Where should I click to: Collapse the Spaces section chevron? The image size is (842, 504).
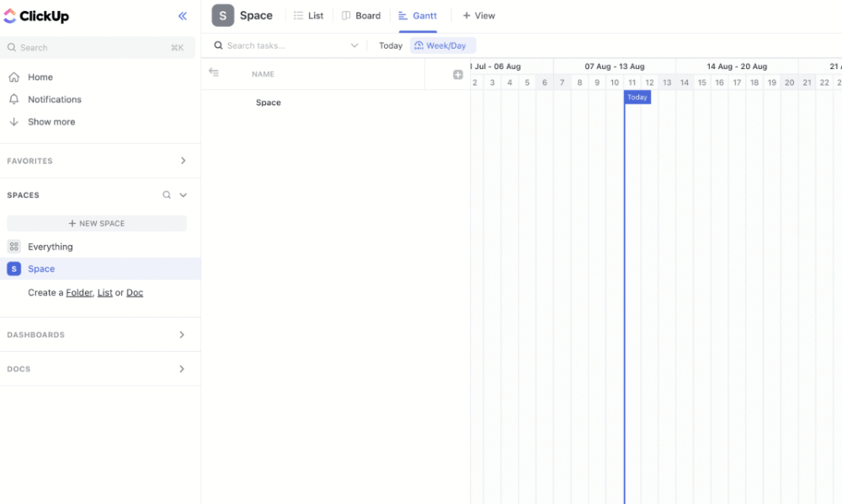click(183, 195)
